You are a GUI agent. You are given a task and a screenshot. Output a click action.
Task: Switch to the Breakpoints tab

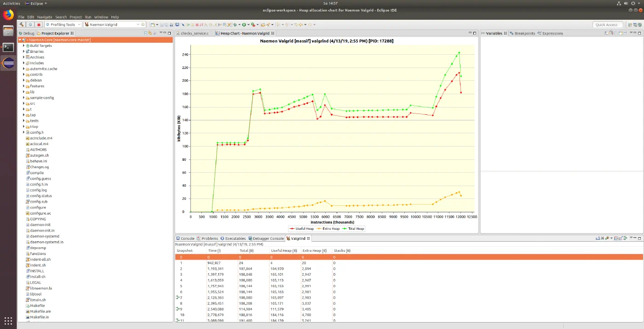[522, 33]
